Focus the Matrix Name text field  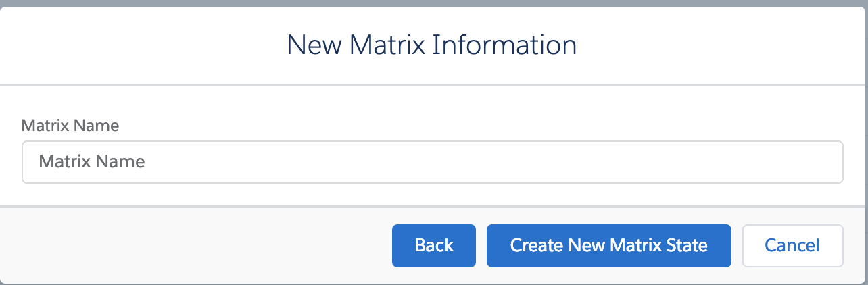[x=433, y=162]
